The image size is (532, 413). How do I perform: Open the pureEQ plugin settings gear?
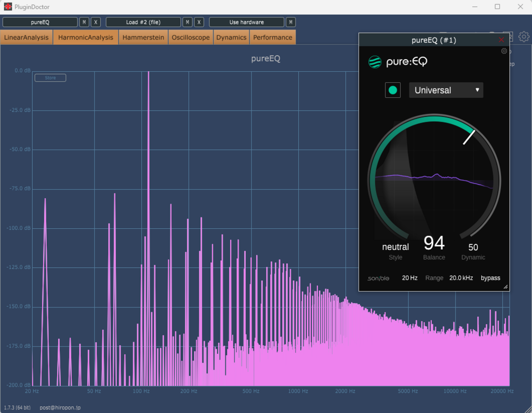[504, 51]
